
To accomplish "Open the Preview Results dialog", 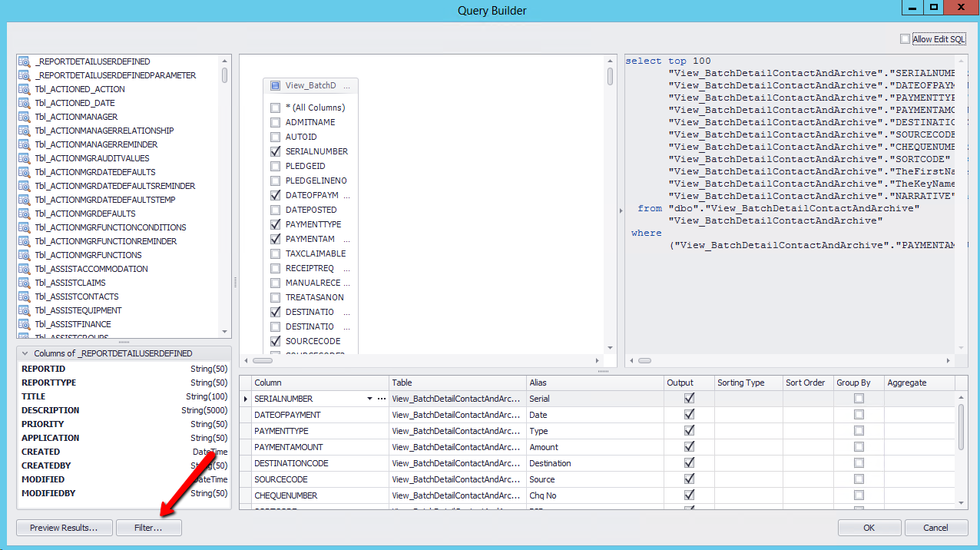I will click(64, 528).
